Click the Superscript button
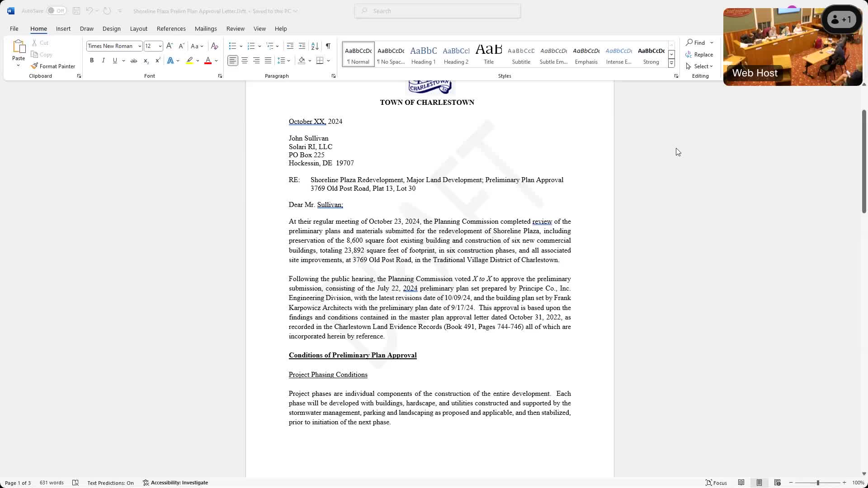This screenshot has height=488, width=868. coord(157,61)
